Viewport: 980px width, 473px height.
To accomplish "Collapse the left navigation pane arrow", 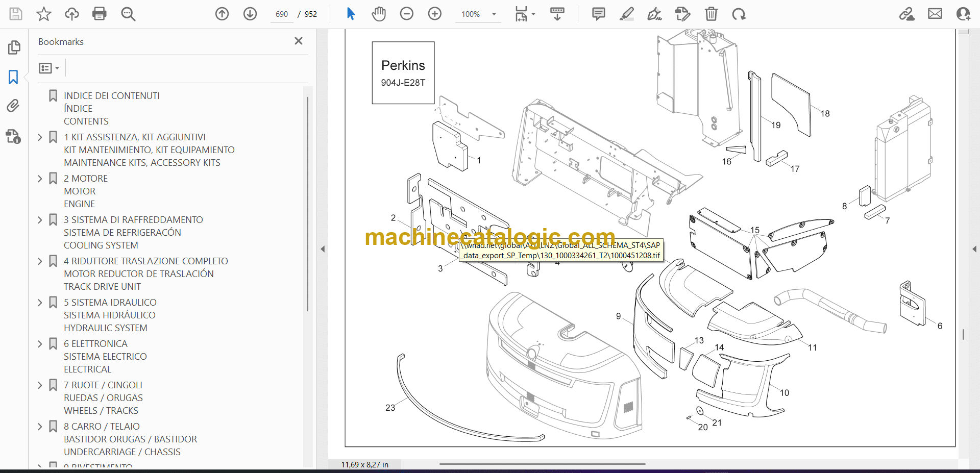I will pos(323,249).
